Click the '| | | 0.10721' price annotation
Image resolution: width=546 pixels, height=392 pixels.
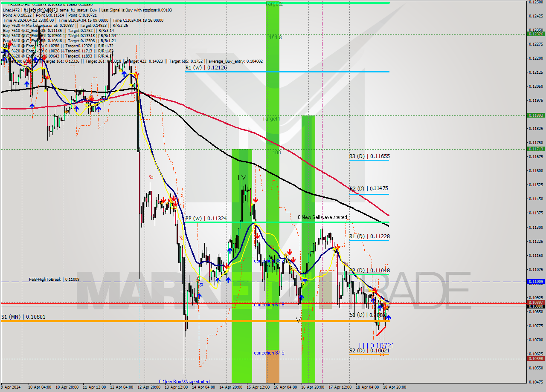(376, 346)
